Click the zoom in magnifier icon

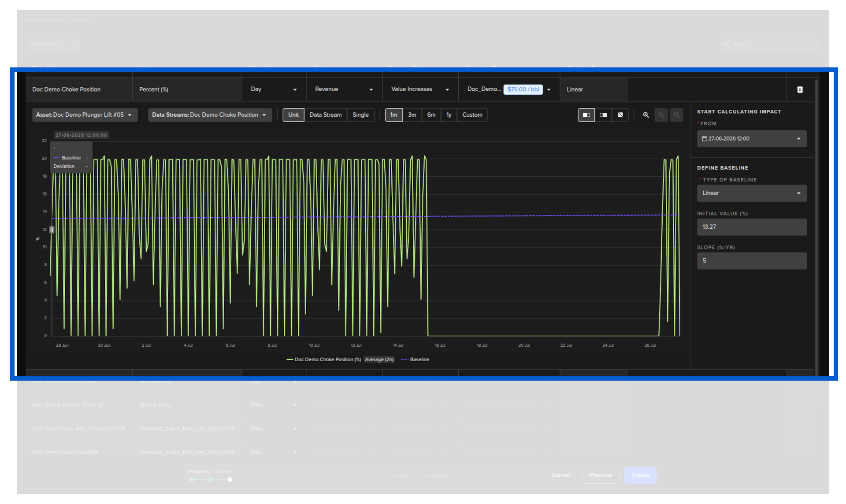click(646, 115)
